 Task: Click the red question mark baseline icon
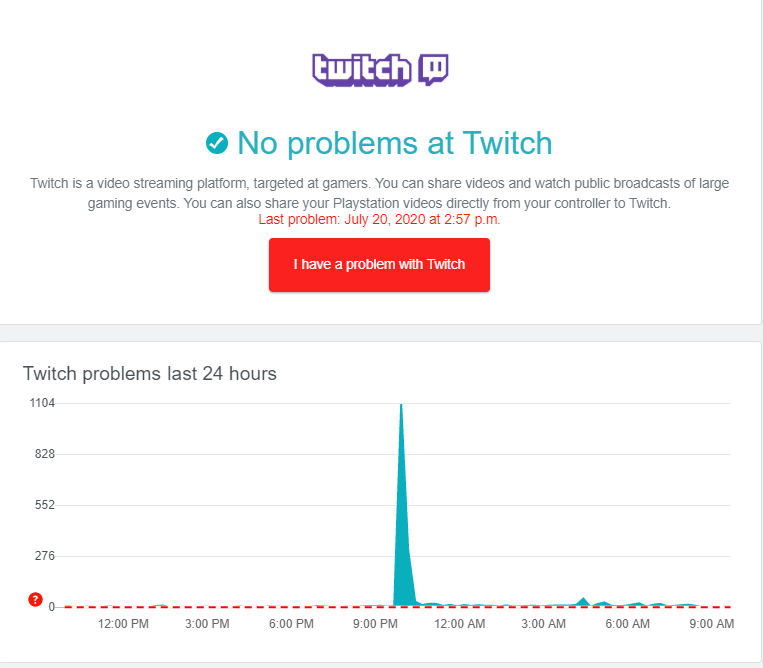[36, 602]
